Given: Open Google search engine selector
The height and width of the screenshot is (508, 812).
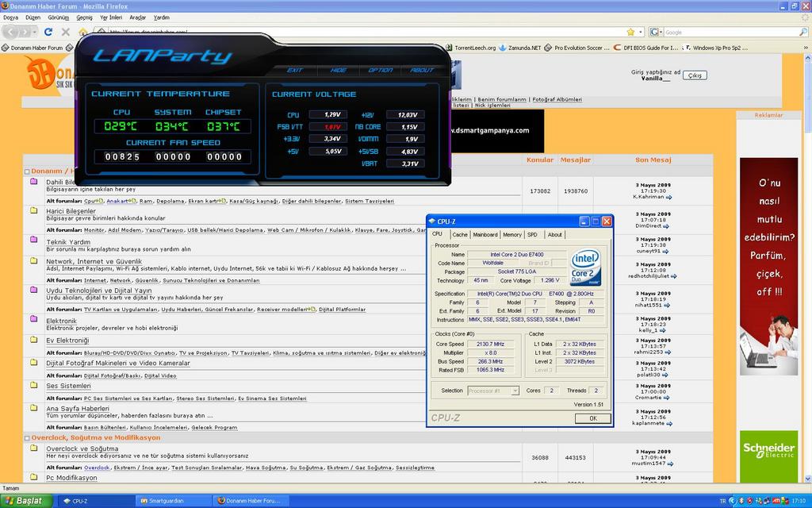Looking at the screenshot, I should [x=655, y=32].
